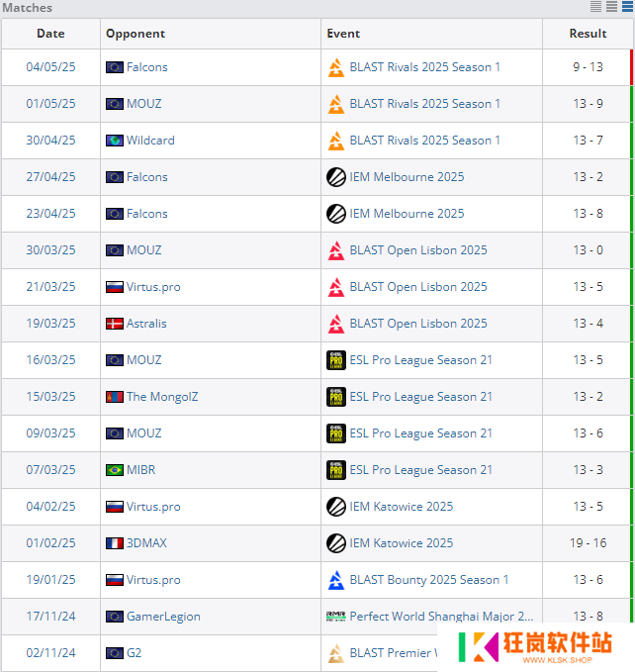Image resolution: width=635 pixels, height=672 pixels.
Task: Click the Date column header
Action: pos(51,34)
